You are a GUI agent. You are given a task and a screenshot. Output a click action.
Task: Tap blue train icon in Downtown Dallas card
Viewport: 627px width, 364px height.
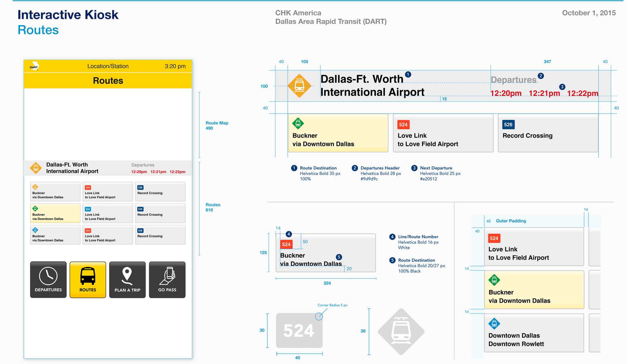494,324
